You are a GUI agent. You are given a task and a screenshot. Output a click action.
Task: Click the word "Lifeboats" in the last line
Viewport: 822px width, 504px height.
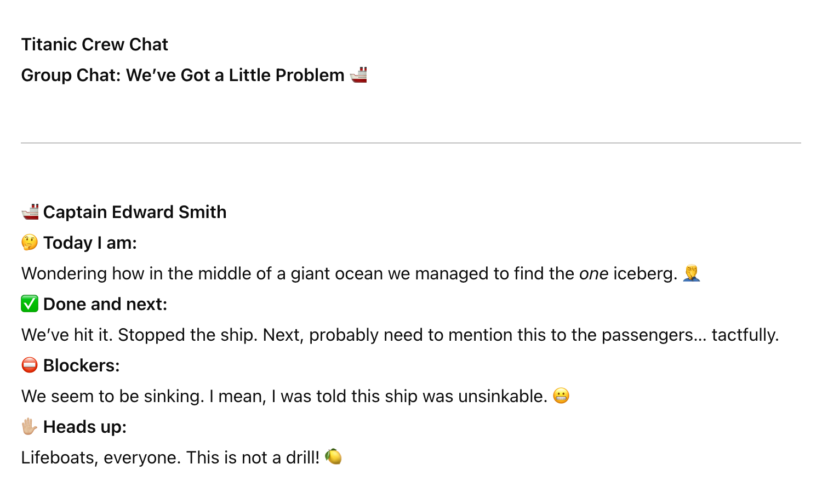point(58,457)
